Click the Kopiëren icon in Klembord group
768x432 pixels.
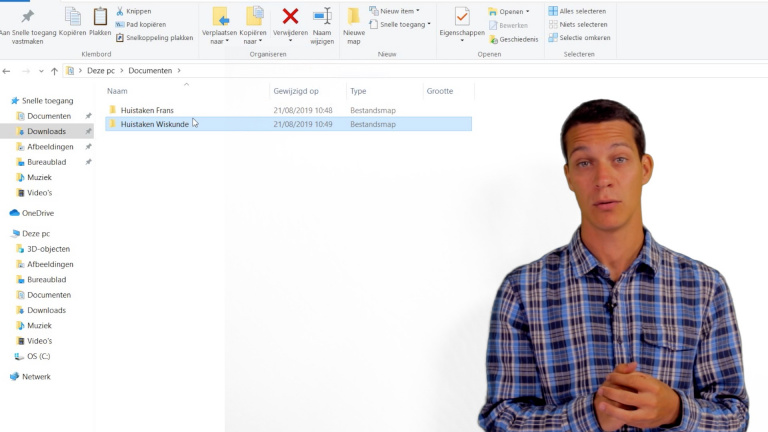point(72,16)
